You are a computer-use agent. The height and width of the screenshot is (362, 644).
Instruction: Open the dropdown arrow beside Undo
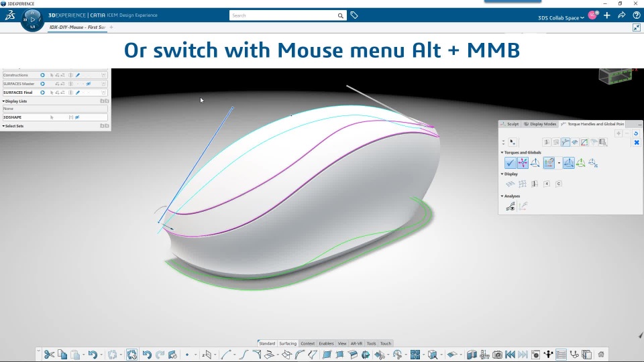[101, 355]
